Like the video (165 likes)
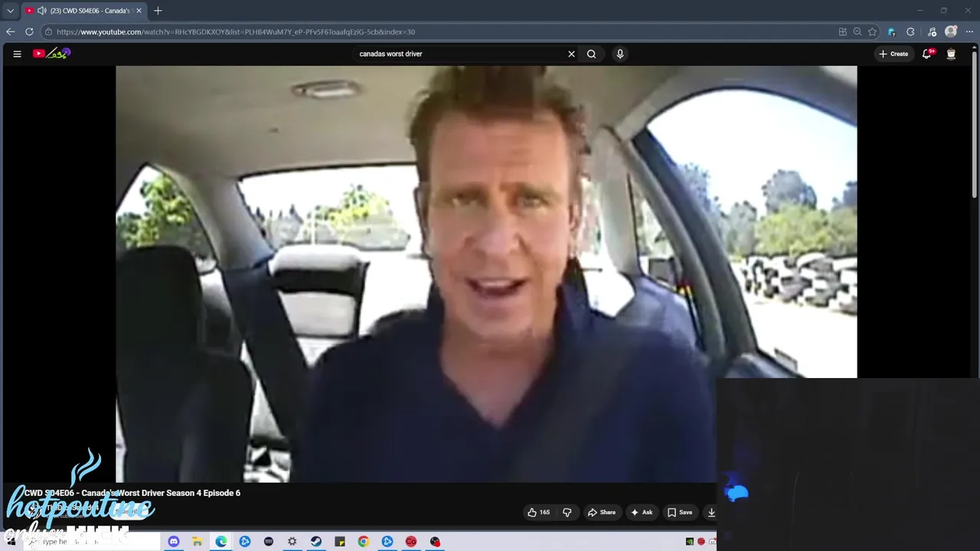980x551 pixels. tap(539, 513)
